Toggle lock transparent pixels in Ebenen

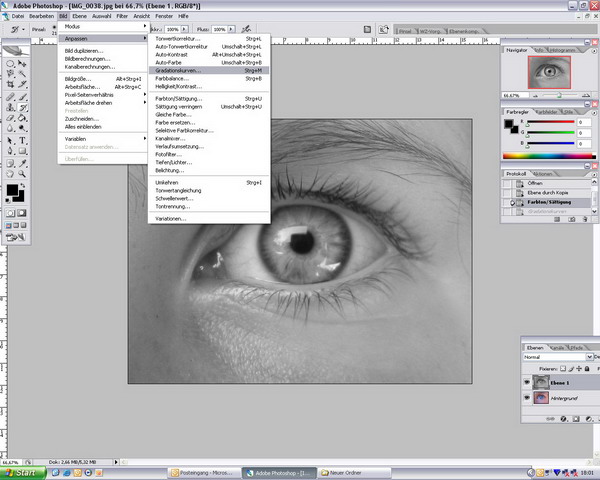click(x=563, y=369)
